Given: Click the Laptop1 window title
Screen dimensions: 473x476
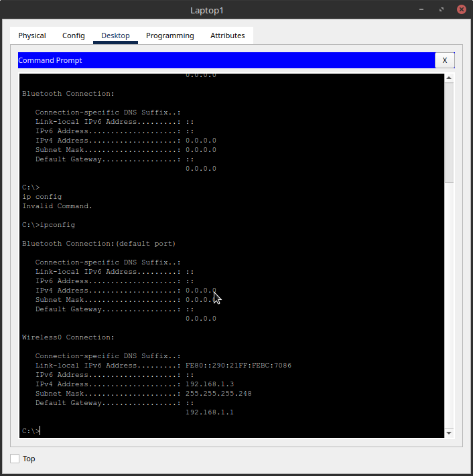Looking at the screenshot, I should point(236,10).
